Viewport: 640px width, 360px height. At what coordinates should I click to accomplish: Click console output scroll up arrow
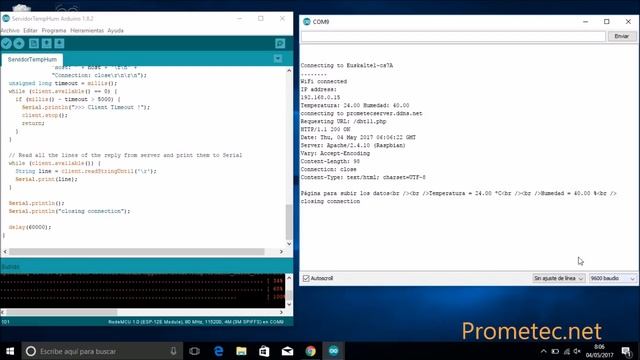point(289,278)
